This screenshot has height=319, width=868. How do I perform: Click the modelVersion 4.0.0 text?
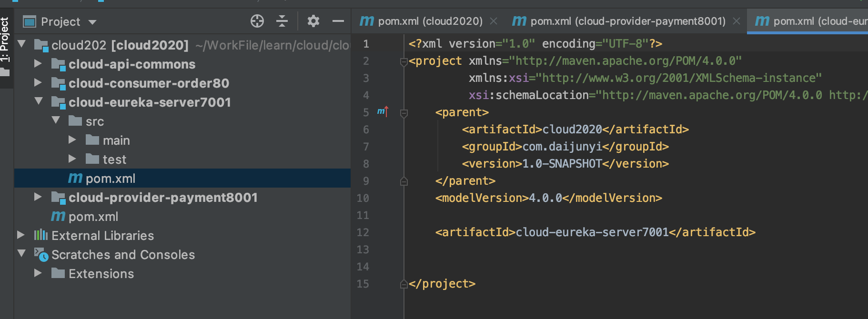click(x=545, y=198)
